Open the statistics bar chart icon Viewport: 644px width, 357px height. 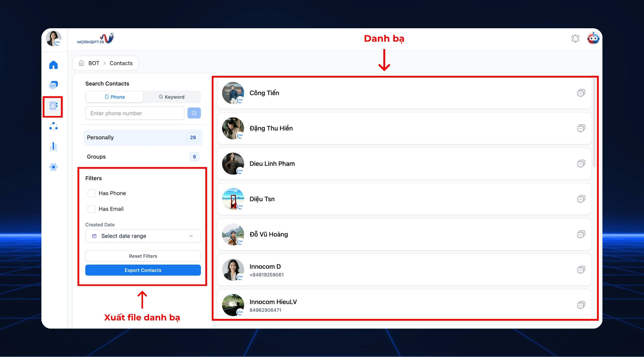(x=53, y=146)
